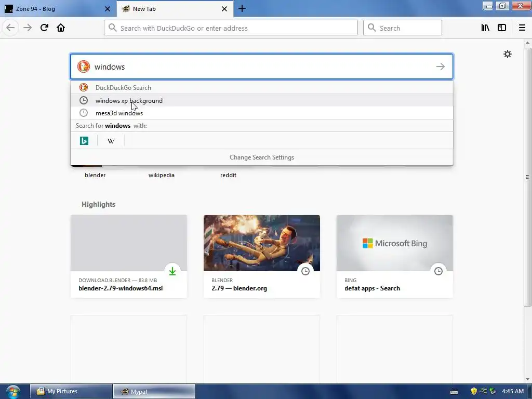Select the DuckDuckGo Search suggestion row
This screenshot has height=399, width=532.
(x=262, y=87)
